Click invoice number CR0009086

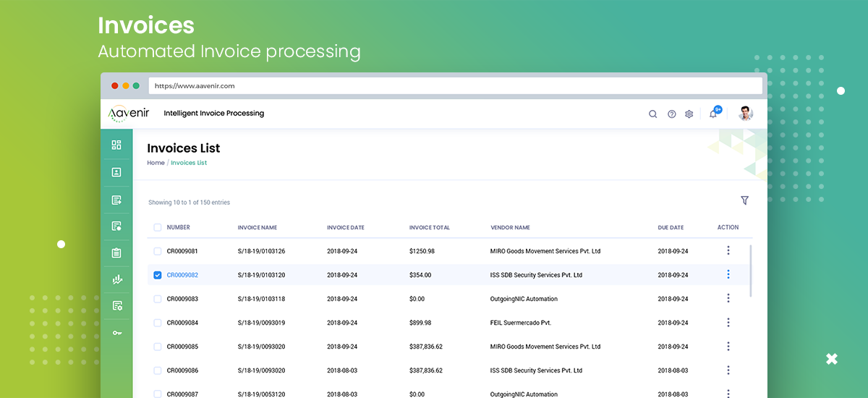182,371
